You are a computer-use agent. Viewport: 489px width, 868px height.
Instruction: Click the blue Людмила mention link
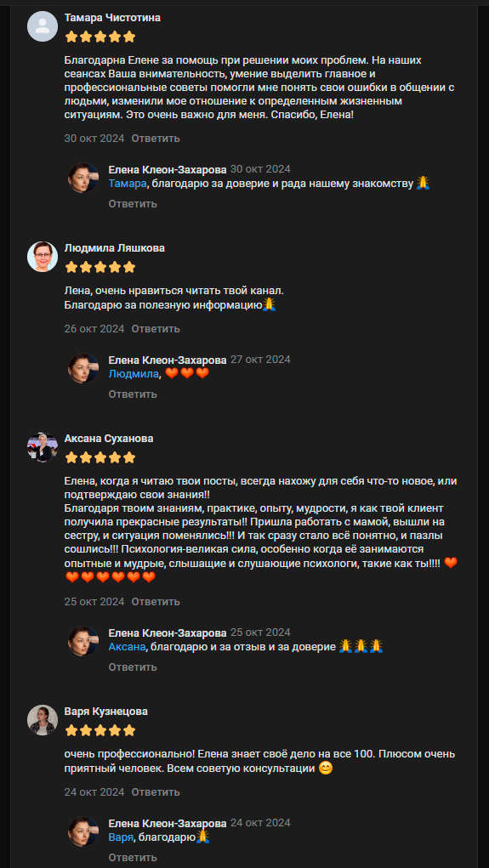point(134,374)
